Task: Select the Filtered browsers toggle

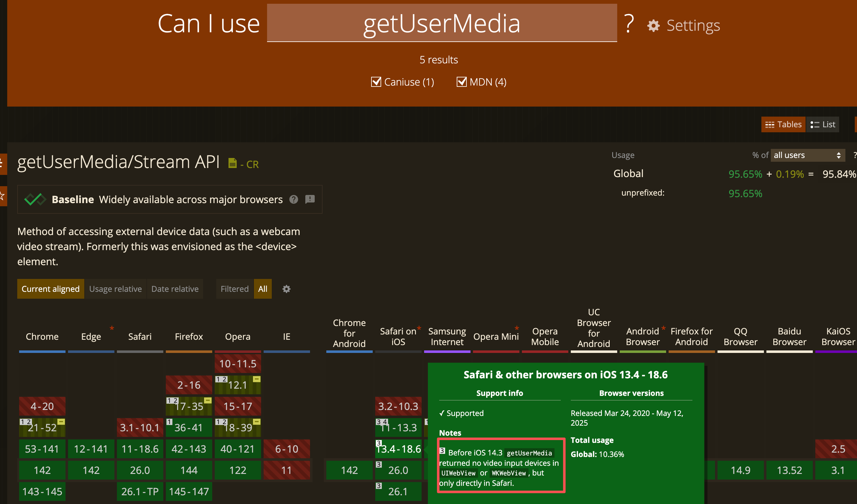Action: (x=234, y=289)
